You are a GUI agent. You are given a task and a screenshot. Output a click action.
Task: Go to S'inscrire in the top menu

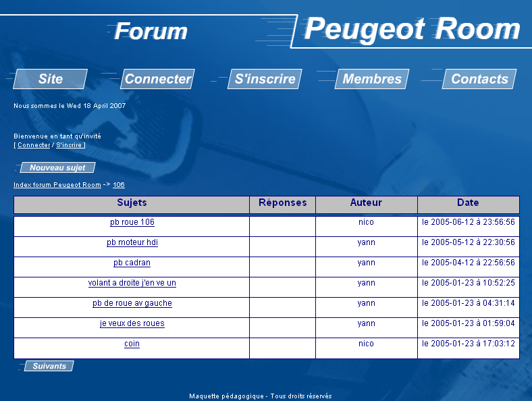pos(265,79)
